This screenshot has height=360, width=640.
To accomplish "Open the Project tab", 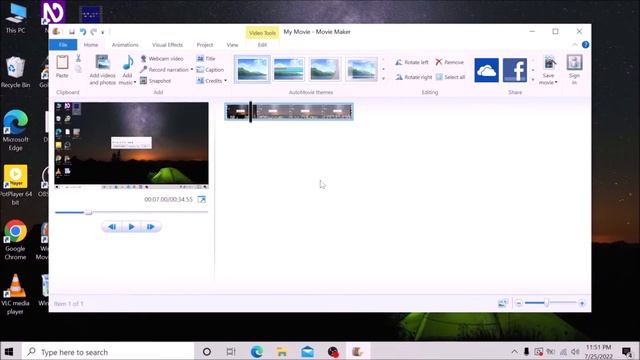I will coord(204,44).
